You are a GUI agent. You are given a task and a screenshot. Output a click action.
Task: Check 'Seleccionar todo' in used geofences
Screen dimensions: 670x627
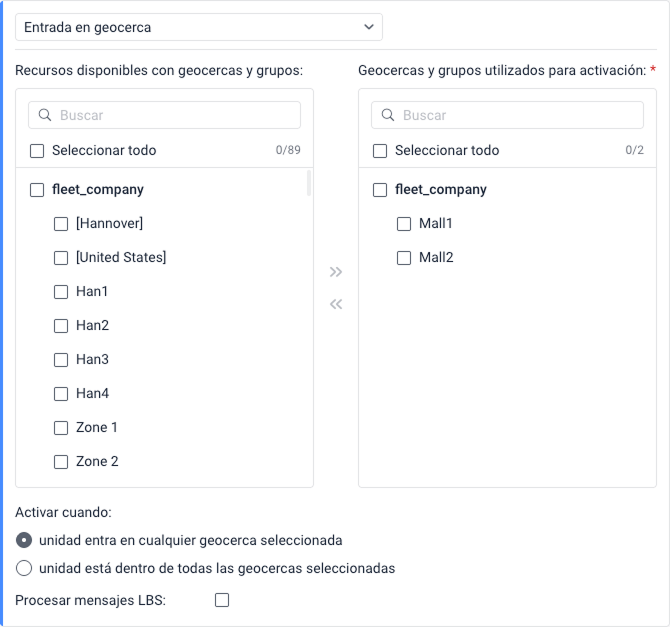click(380, 151)
